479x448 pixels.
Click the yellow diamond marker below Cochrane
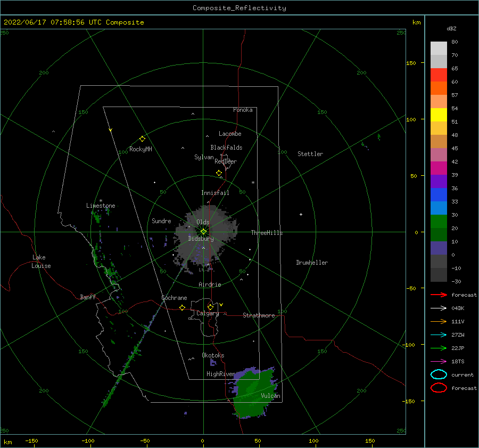183,307
